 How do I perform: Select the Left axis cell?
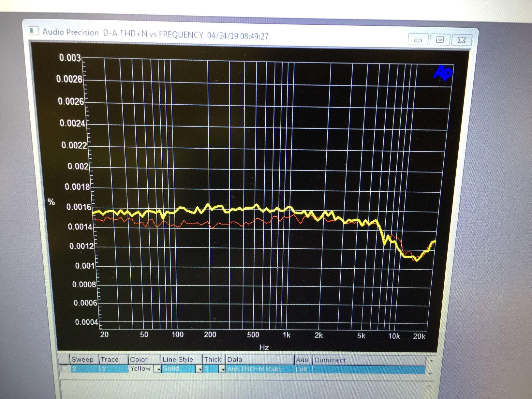click(303, 369)
